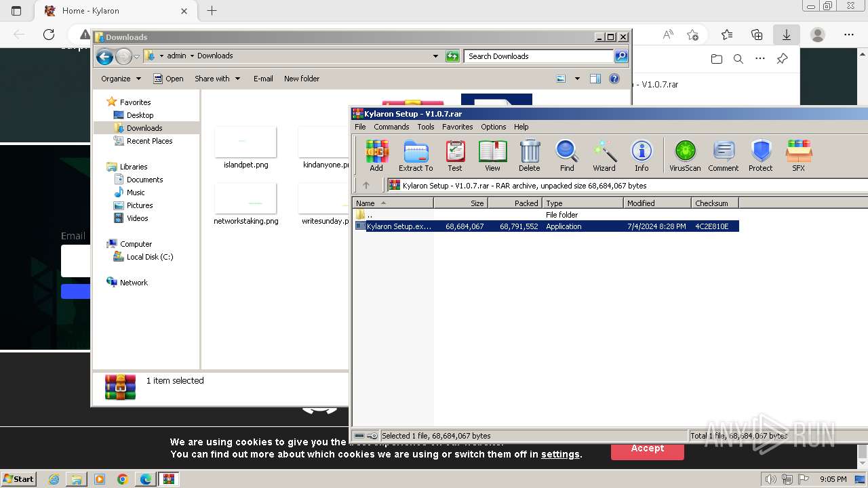Open the view options dropdown arrow
The height and width of the screenshot is (488, 868).
click(x=577, y=79)
